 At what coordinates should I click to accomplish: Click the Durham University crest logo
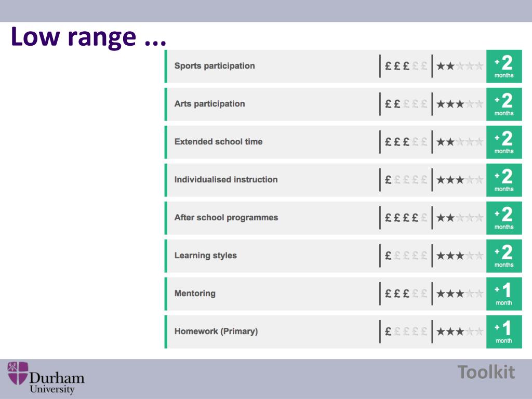[x=18, y=373]
